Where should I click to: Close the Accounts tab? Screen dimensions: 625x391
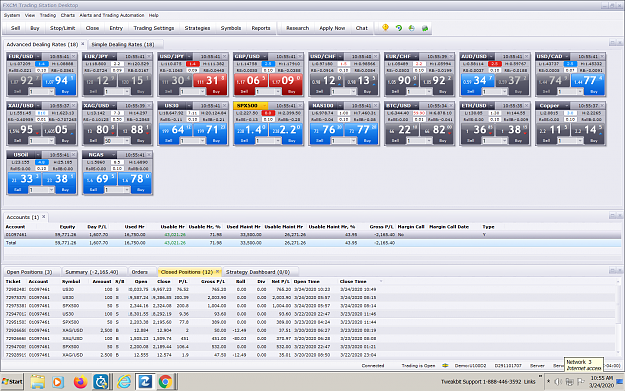point(44,217)
